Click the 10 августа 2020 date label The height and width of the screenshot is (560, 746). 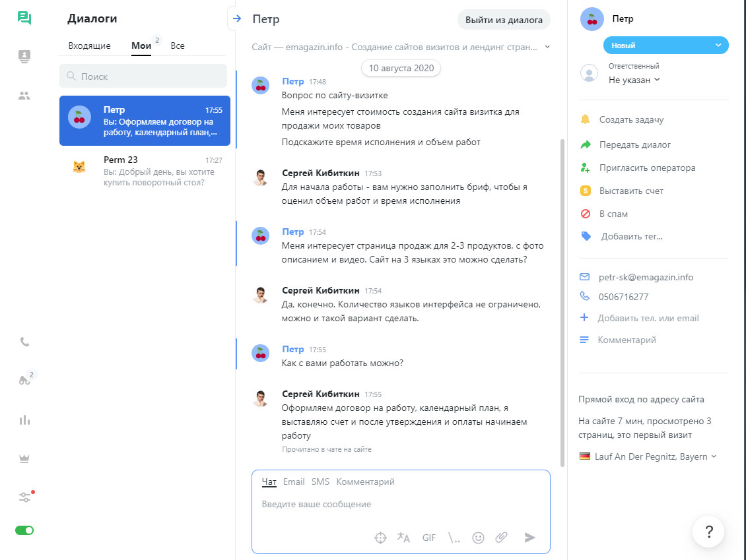coord(401,68)
